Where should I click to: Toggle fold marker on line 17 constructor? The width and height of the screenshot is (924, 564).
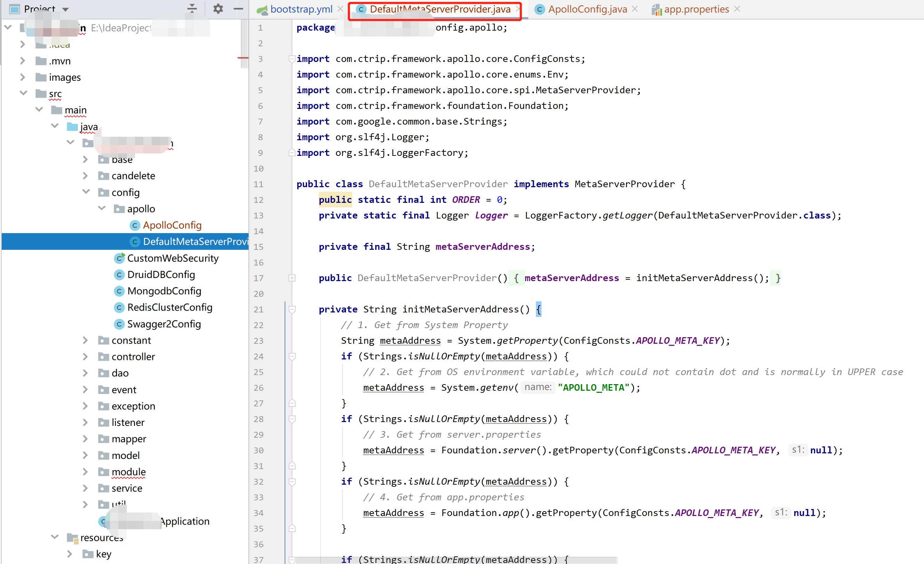coord(292,278)
